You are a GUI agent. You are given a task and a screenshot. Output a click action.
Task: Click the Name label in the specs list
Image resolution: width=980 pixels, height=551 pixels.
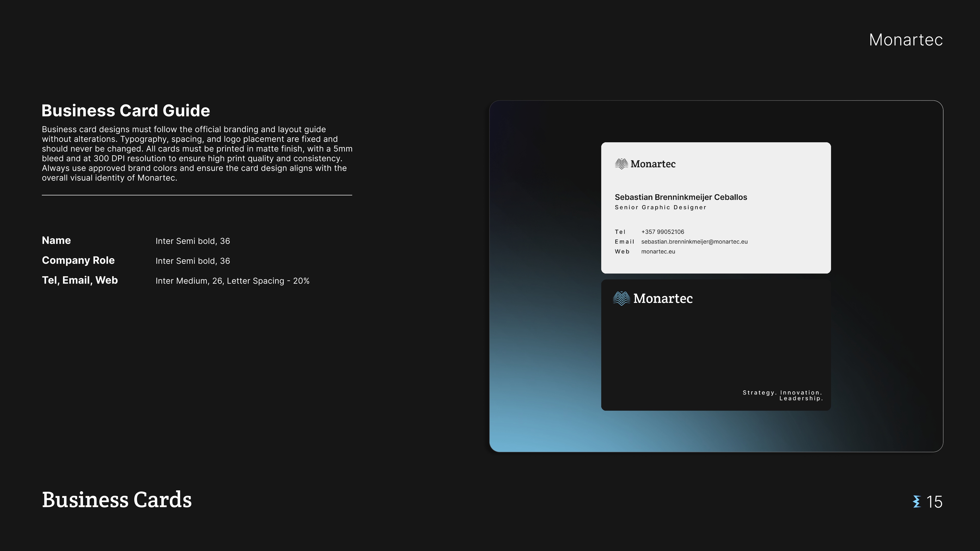56,240
